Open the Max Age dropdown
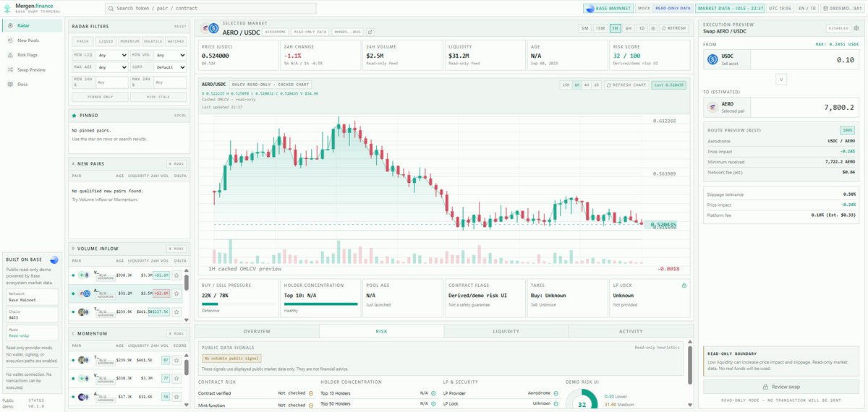The width and height of the screenshot is (868, 412). tap(111, 67)
